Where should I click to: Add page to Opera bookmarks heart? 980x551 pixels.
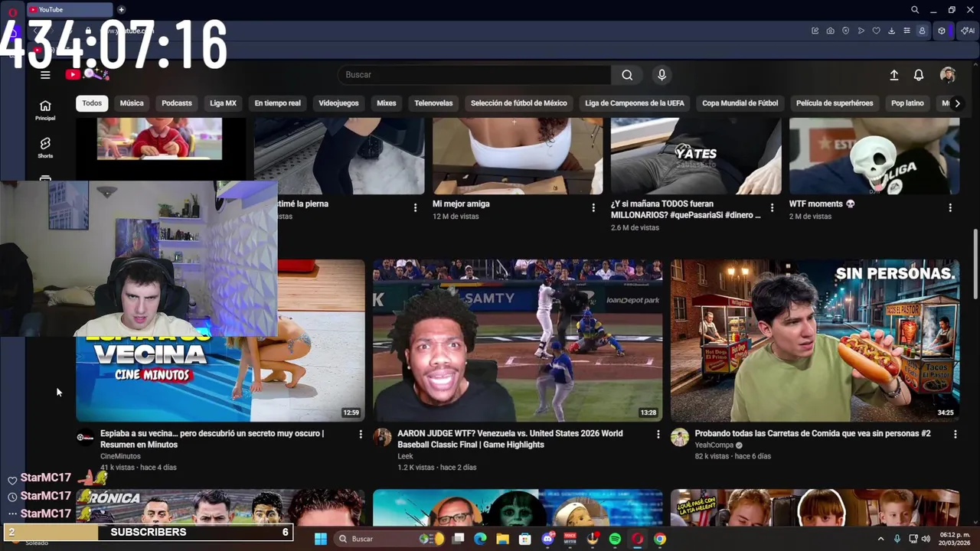(x=877, y=31)
